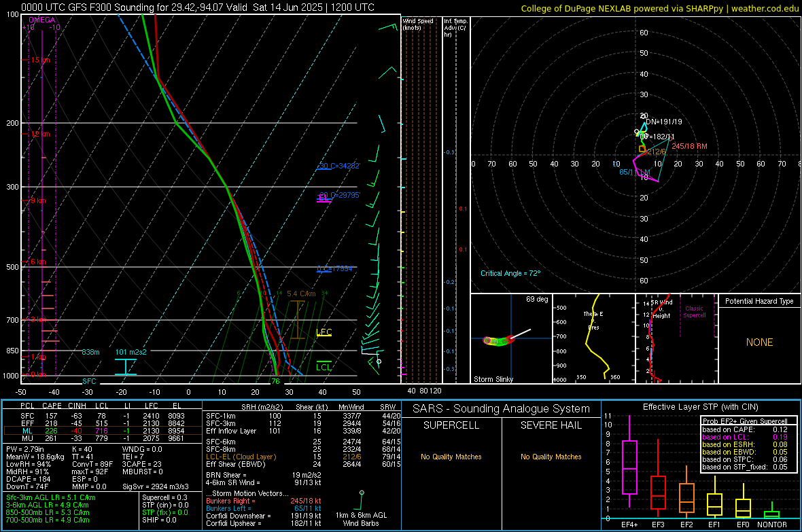Image resolution: width=802 pixels, height=532 pixels.
Task: Click the Storm Slinky label
Action: 493,379
